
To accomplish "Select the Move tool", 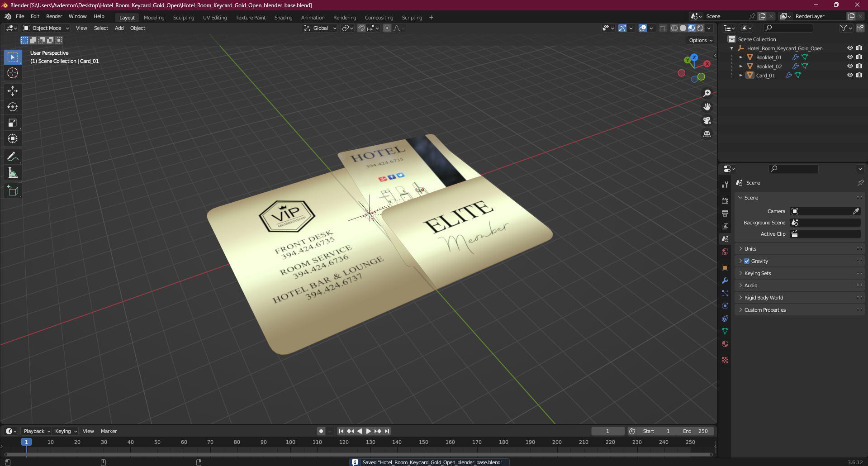I will click(13, 91).
